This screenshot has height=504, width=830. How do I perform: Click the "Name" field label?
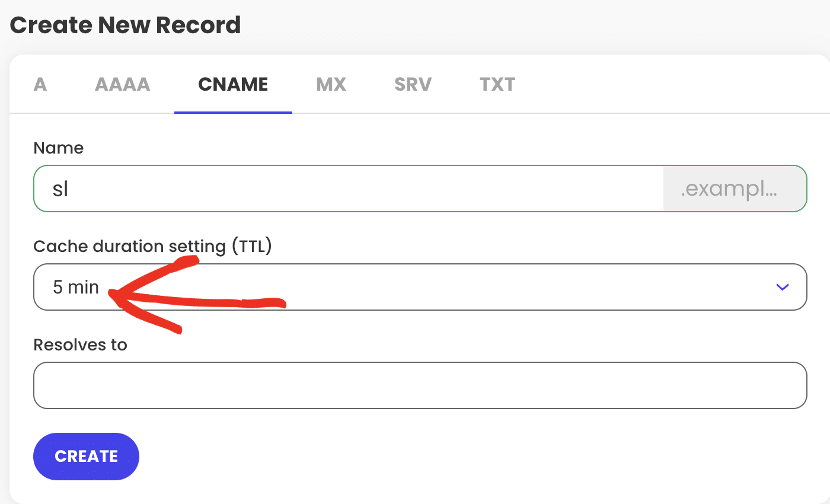coord(59,148)
